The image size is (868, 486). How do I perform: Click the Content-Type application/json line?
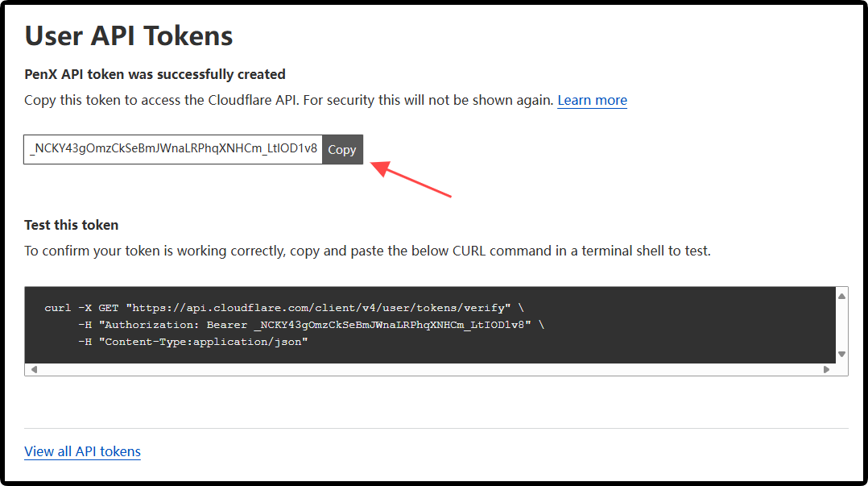coord(192,342)
